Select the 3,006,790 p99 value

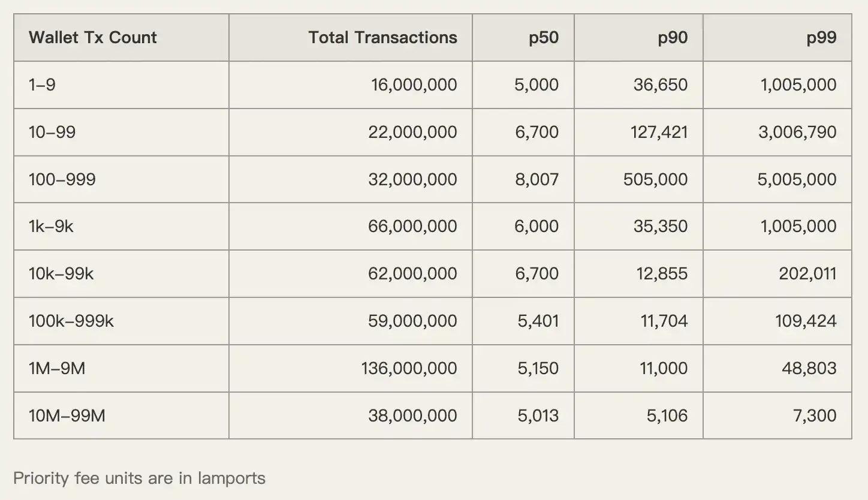pos(797,132)
